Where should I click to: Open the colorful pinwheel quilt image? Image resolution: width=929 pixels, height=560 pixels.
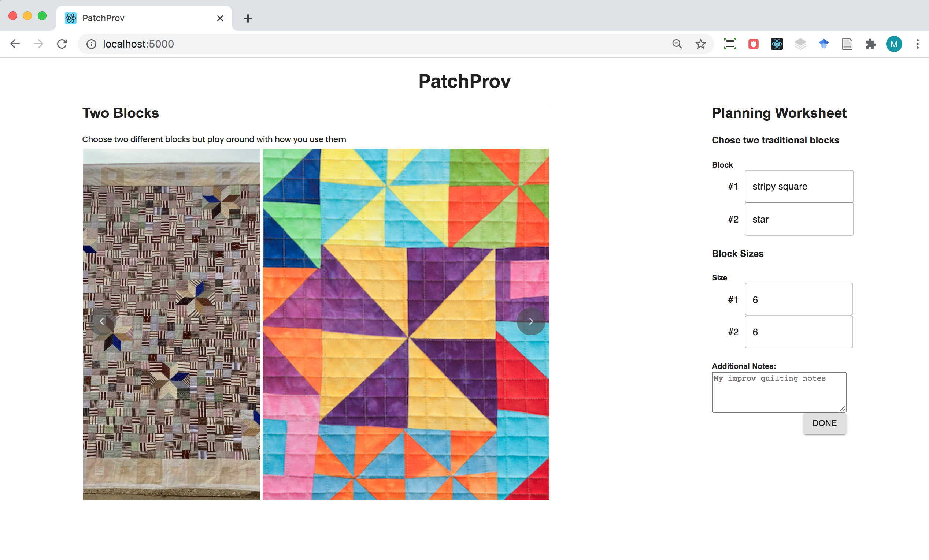pyautogui.click(x=406, y=324)
